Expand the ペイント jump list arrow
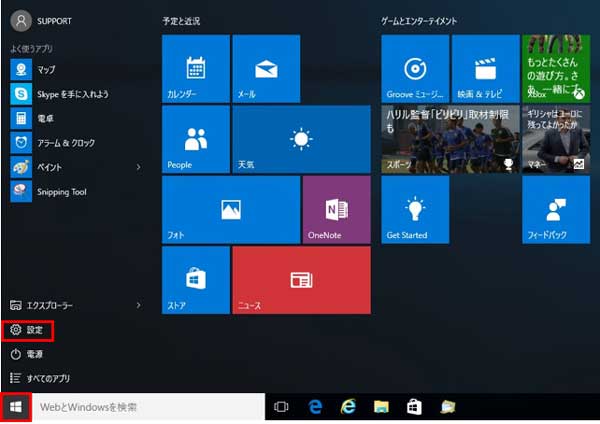Viewport: 600px width, 424px height. click(139, 167)
